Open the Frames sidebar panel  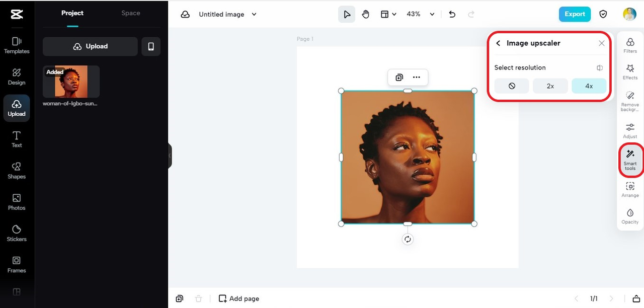point(17,265)
